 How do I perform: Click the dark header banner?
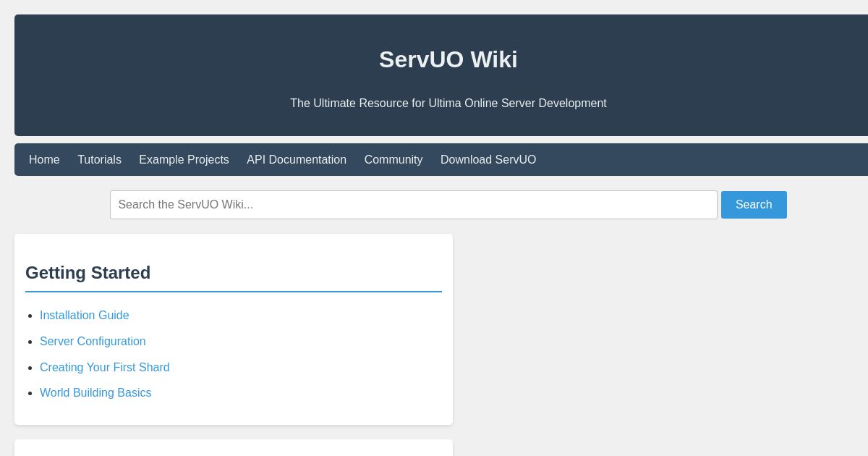tap(448, 76)
